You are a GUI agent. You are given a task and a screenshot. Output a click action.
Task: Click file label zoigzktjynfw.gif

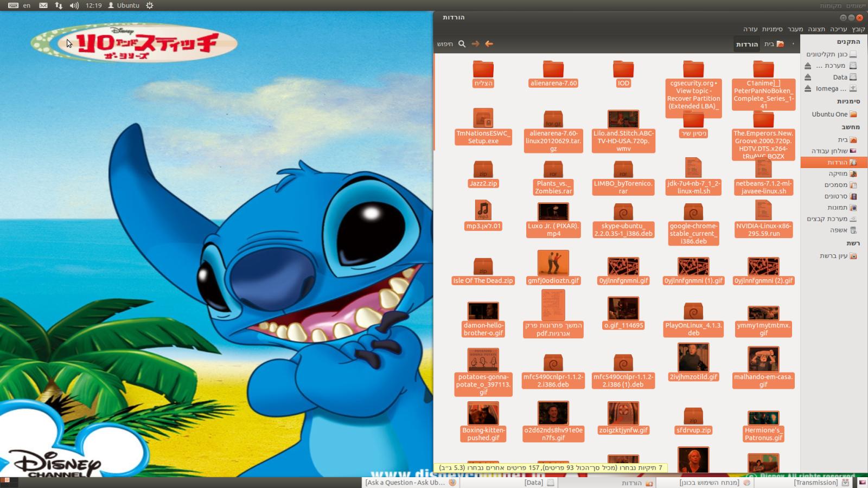623,430
